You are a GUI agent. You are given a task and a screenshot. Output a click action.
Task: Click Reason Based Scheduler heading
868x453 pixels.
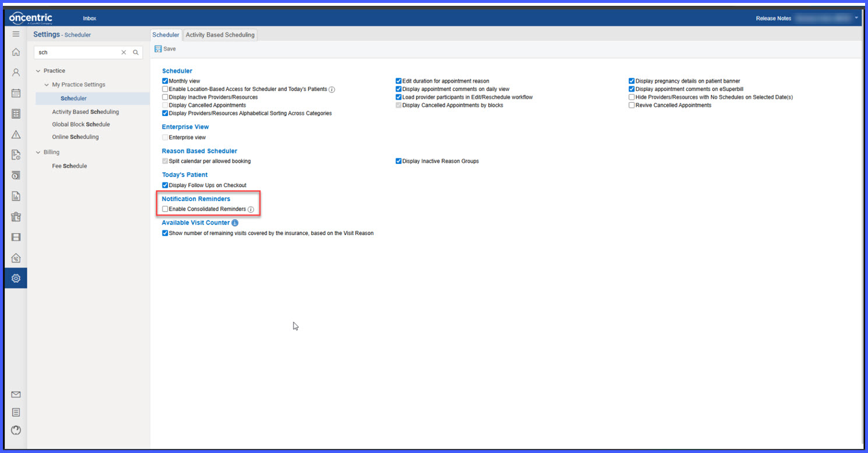199,151
